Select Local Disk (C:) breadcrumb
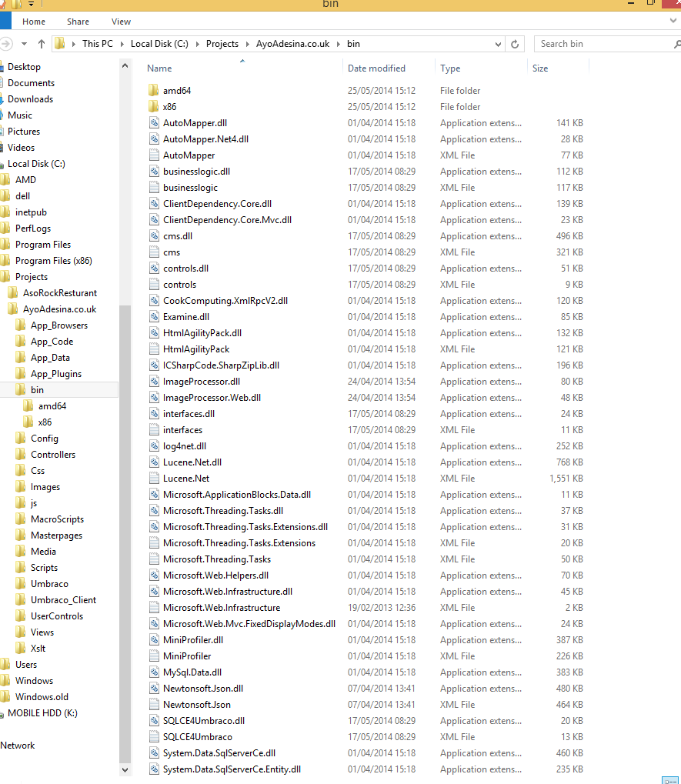This screenshot has height=784, width=681. [x=159, y=44]
